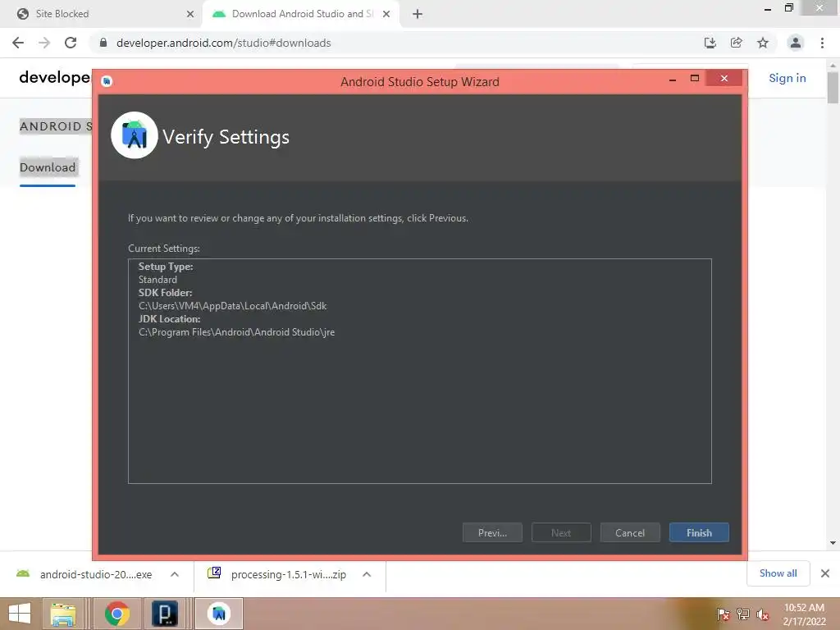The image size is (840, 630).
Task: Click the disabled Next button in the Setup Wizard
Action: pos(561,532)
